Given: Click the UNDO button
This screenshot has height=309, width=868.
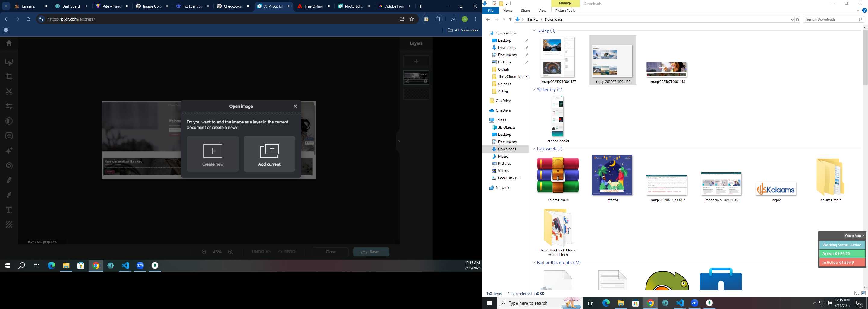Looking at the screenshot, I should (x=262, y=252).
